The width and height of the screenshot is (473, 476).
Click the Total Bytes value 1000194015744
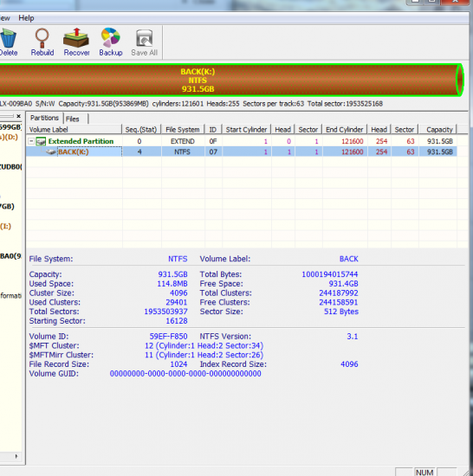point(329,274)
